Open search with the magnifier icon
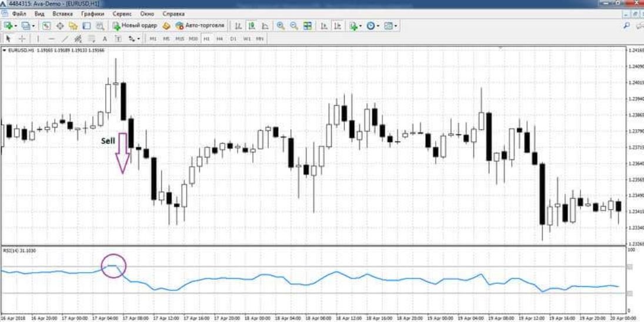The image size is (644, 322). coord(626,26)
